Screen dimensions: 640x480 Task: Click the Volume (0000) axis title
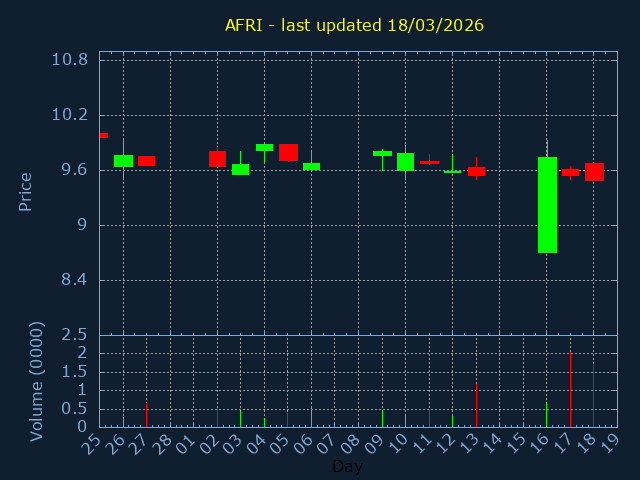[37, 381]
